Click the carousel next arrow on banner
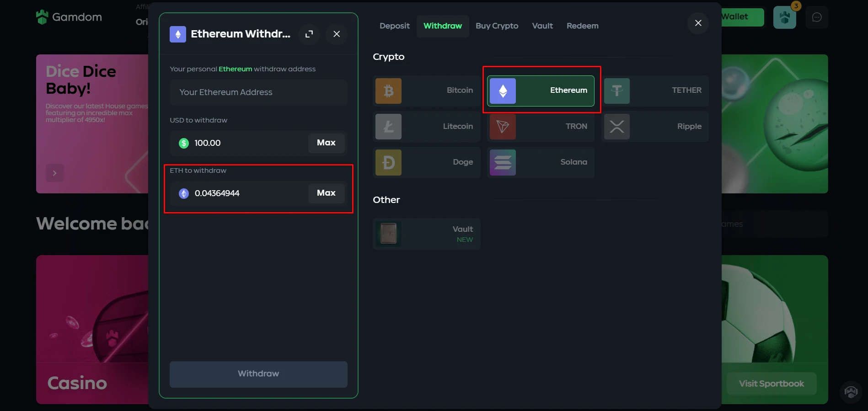This screenshot has height=411, width=868. click(x=54, y=173)
